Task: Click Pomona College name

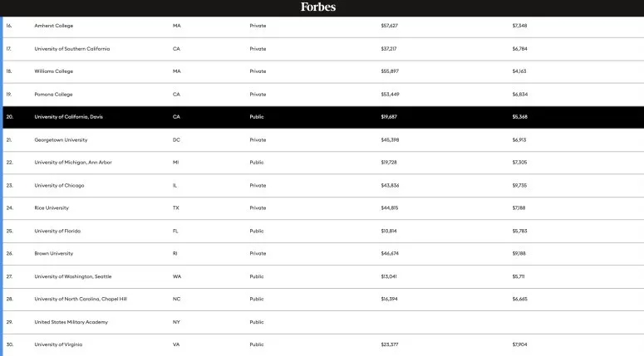Action: tap(53, 94)
